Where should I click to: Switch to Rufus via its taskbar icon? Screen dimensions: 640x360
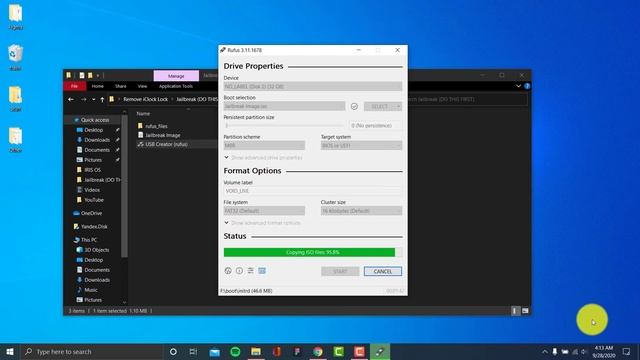(380, 351)
